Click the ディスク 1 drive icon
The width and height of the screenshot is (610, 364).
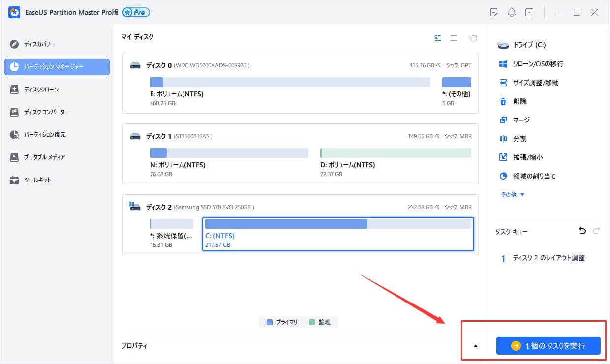point(135,136)
